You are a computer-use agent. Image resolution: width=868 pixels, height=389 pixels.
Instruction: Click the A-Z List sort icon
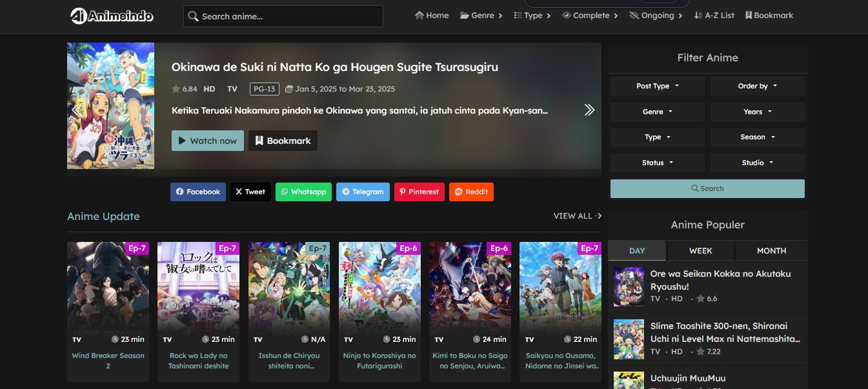click(698, 15)
